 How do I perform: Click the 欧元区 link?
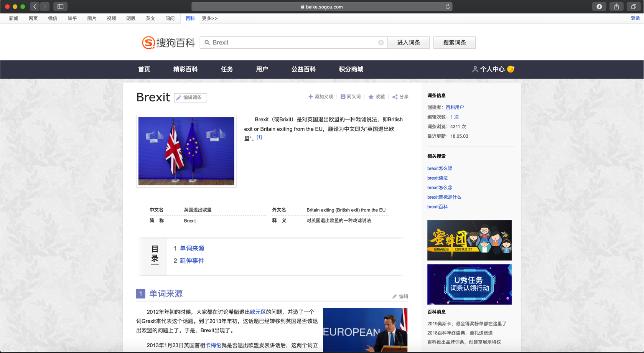tap(258, 312)
